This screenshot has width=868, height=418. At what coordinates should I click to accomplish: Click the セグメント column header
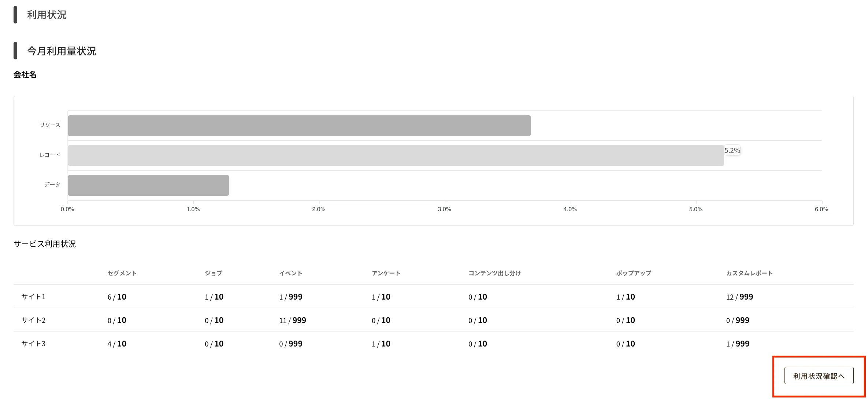(x=122, y=273)
